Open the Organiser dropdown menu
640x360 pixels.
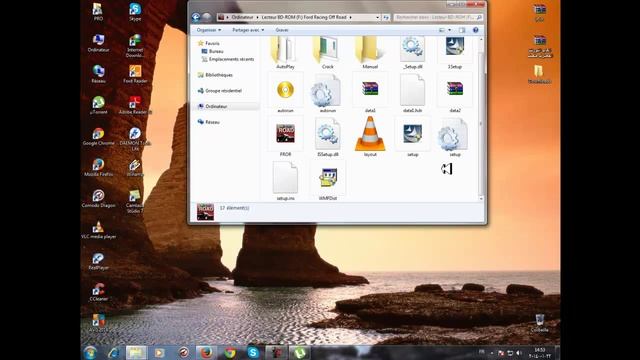209,30
